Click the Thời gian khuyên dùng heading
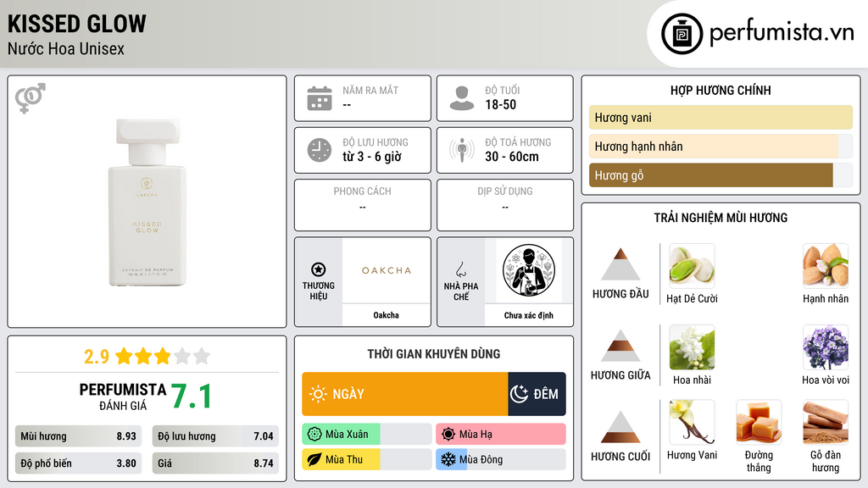This screenshot has height=488, width=868. click(434, 353)
